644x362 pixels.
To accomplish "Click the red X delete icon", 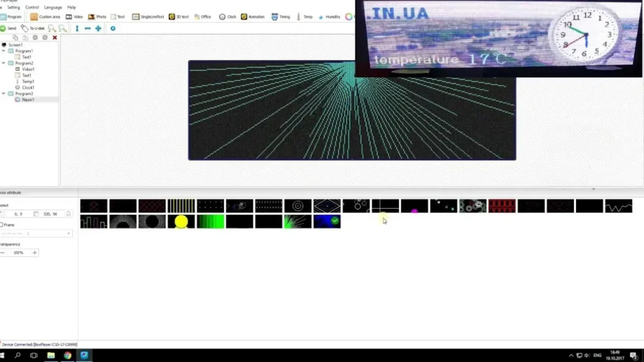I will (x=55, y=38).
